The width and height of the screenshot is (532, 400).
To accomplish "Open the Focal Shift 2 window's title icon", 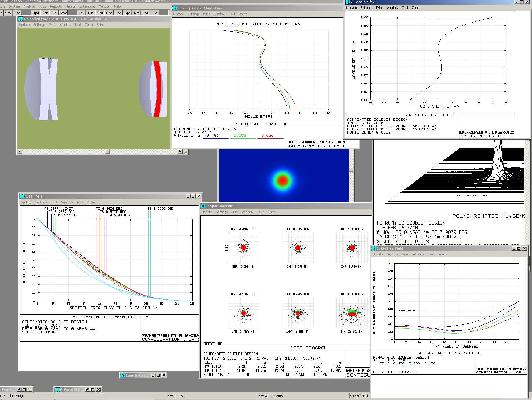I will coord(348,2).
